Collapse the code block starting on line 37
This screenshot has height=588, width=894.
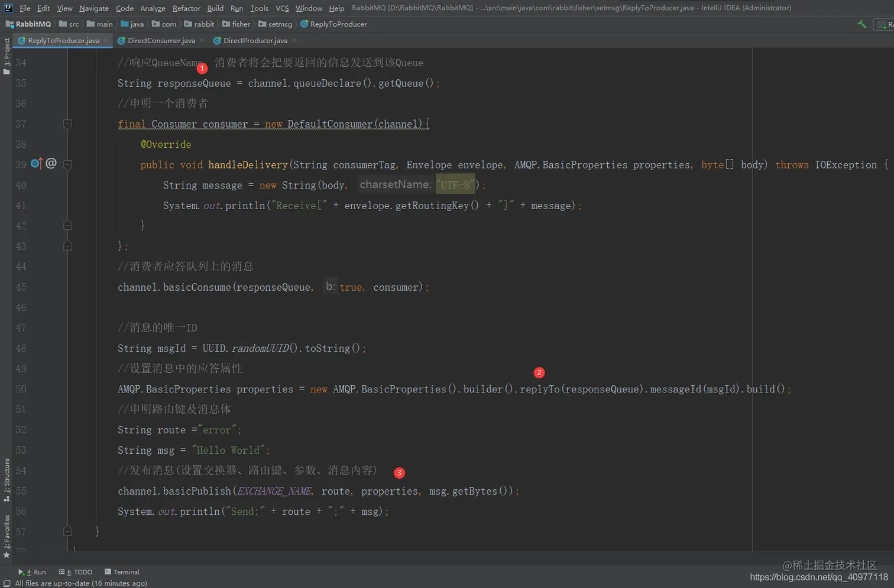[x=67, y=124]
